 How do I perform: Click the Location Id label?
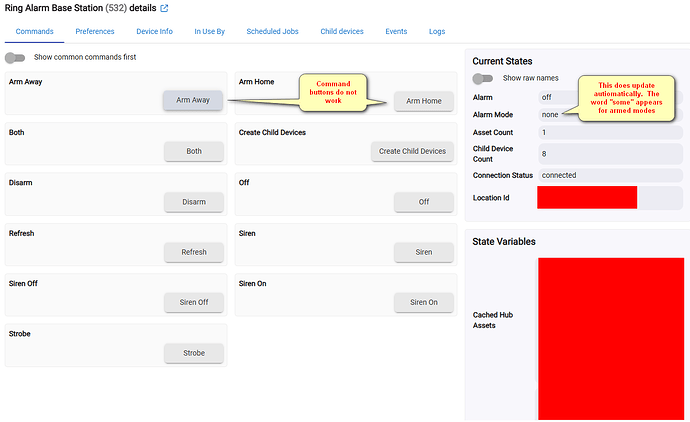(x=491, y=198)
